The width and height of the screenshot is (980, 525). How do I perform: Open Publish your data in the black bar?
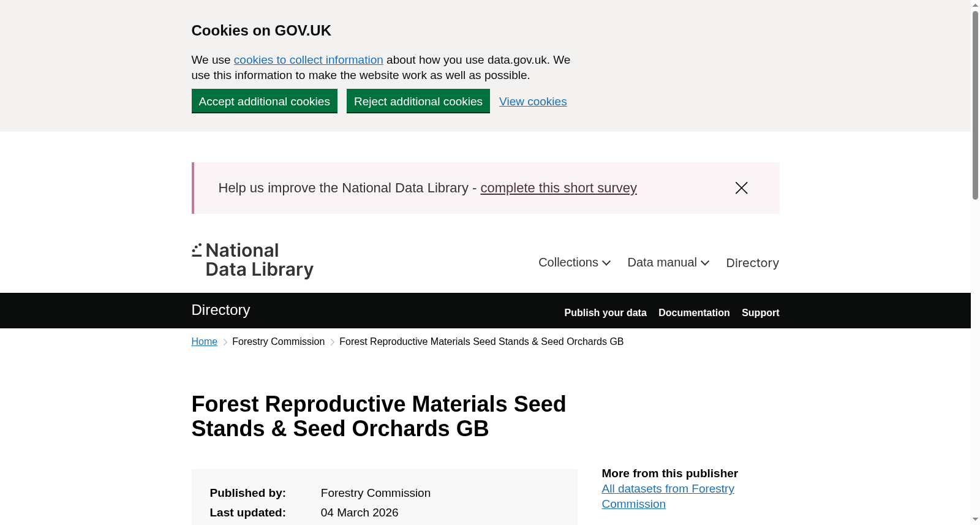point(605,312)
